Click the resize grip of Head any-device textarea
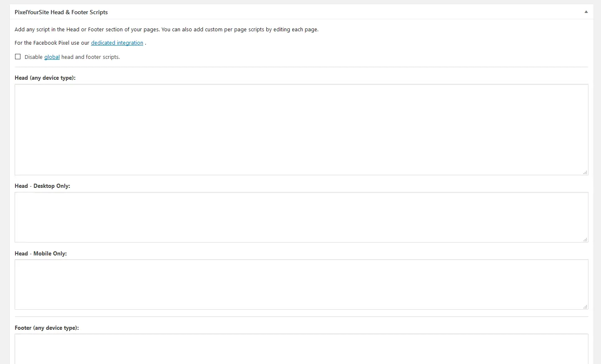 585,172
